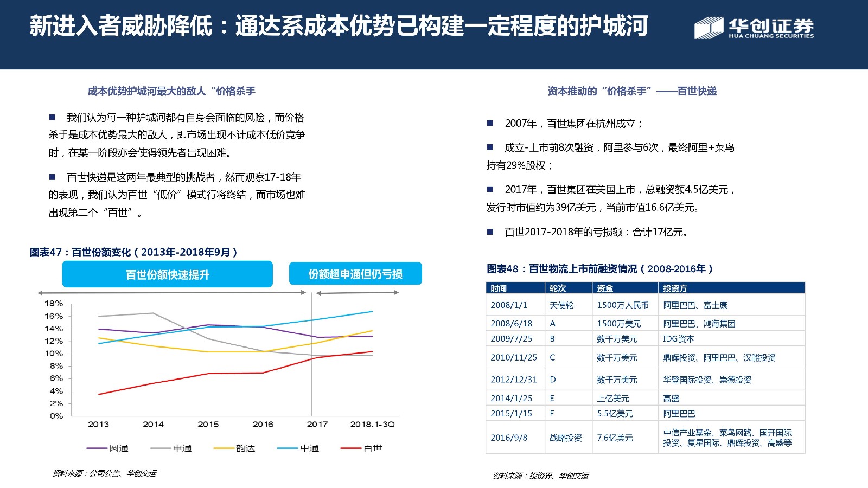Click the 圆通 purple legend entry
868x488 pixels.
coord(107,448)
